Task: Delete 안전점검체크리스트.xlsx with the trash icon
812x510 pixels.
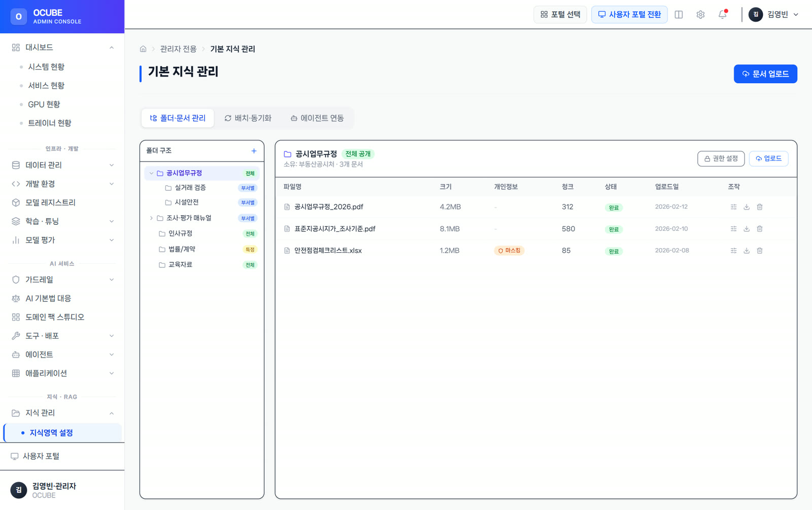Action: 760,251
